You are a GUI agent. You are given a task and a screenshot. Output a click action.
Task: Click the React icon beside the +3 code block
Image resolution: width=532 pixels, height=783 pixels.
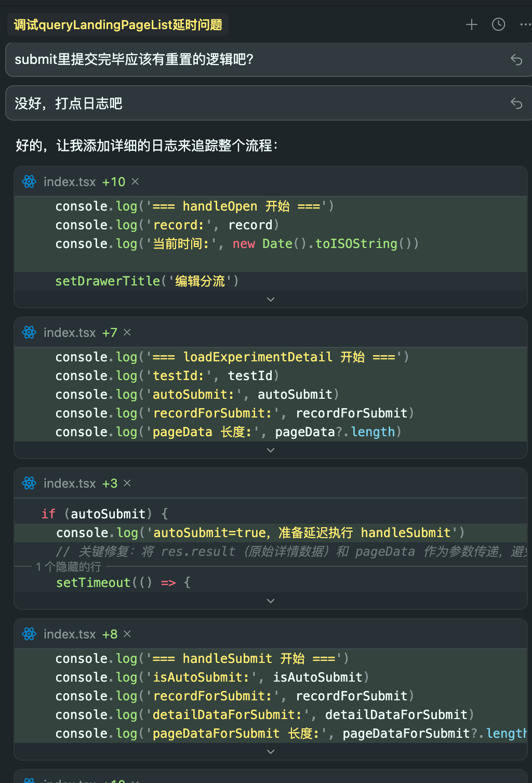pyautogui.click(x=29, y=483)
